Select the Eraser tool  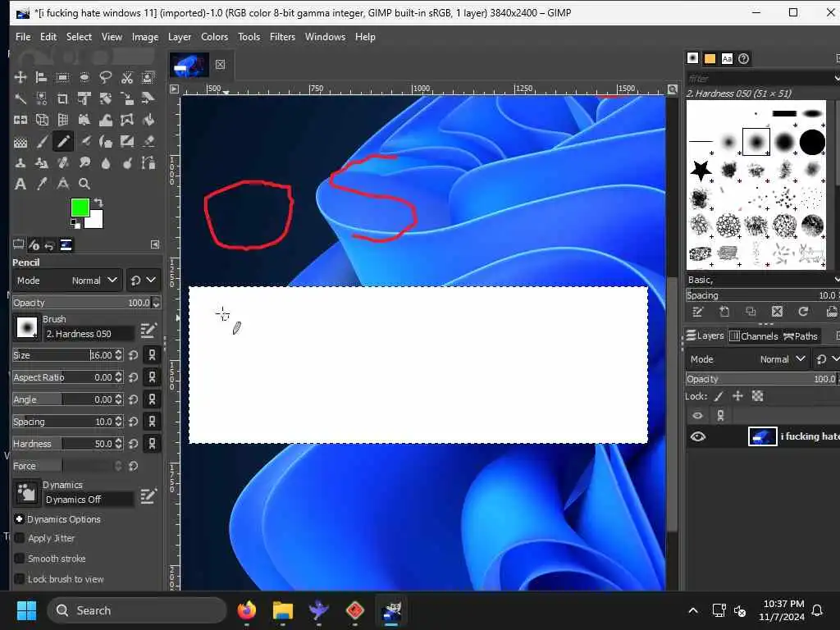click(x=148, y=141)
